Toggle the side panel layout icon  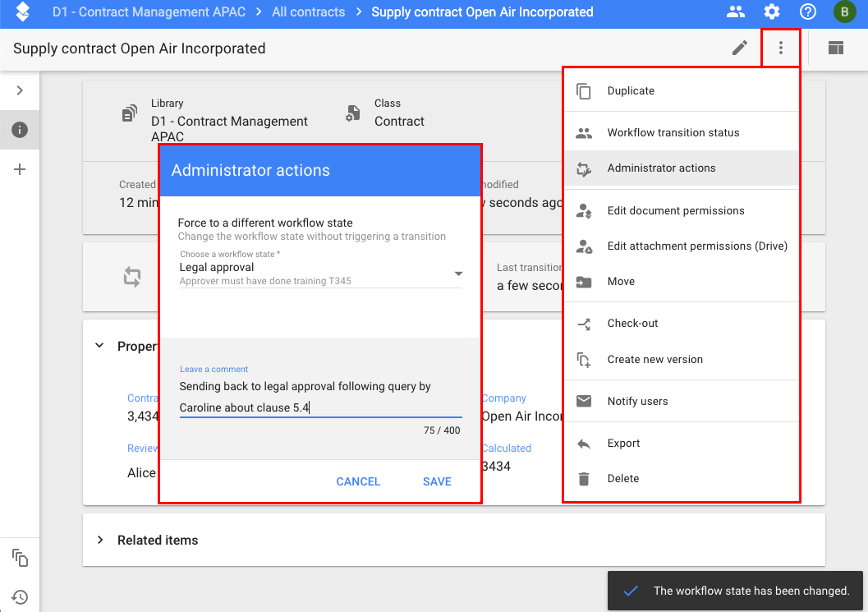click(836, 48)
